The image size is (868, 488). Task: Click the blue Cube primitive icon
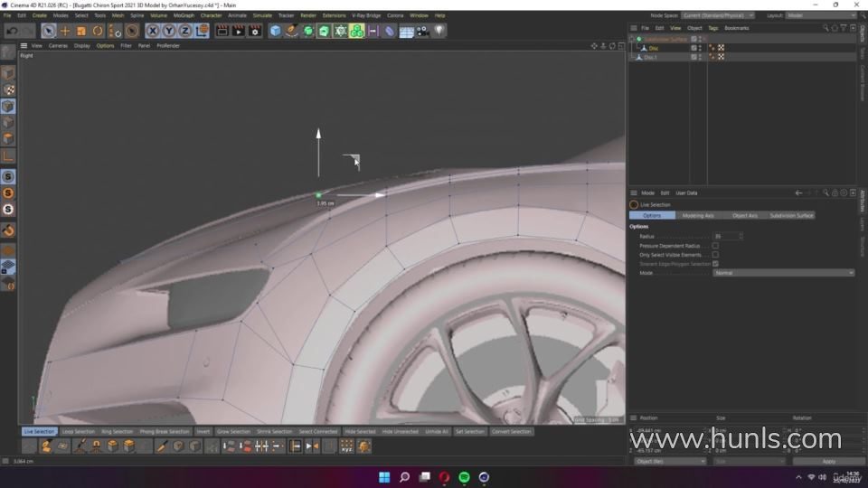tap(275, 31)
